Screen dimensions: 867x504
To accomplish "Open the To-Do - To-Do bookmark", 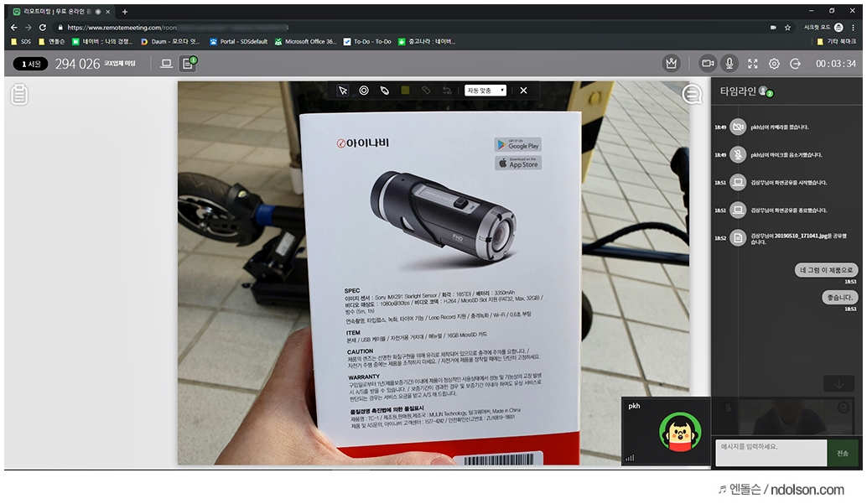I will pyautogui.click(x=367, y=41).
